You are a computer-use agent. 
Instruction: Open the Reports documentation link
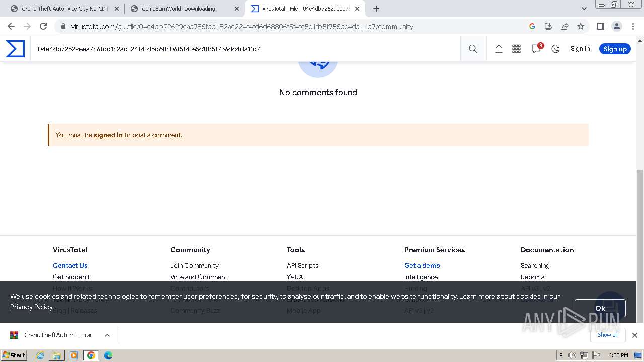[533, 277]
